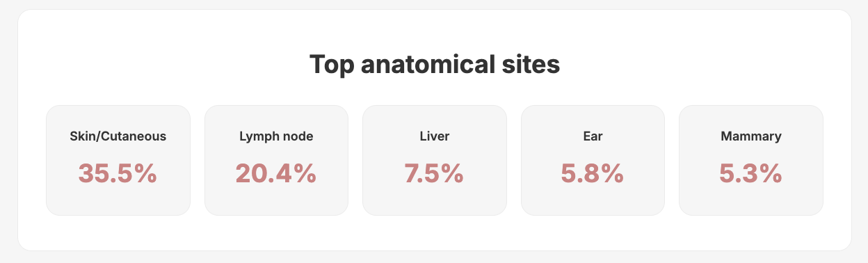Select the 7.5% Liver figure
The image size is (868, 263).
(x=434, y=173)
